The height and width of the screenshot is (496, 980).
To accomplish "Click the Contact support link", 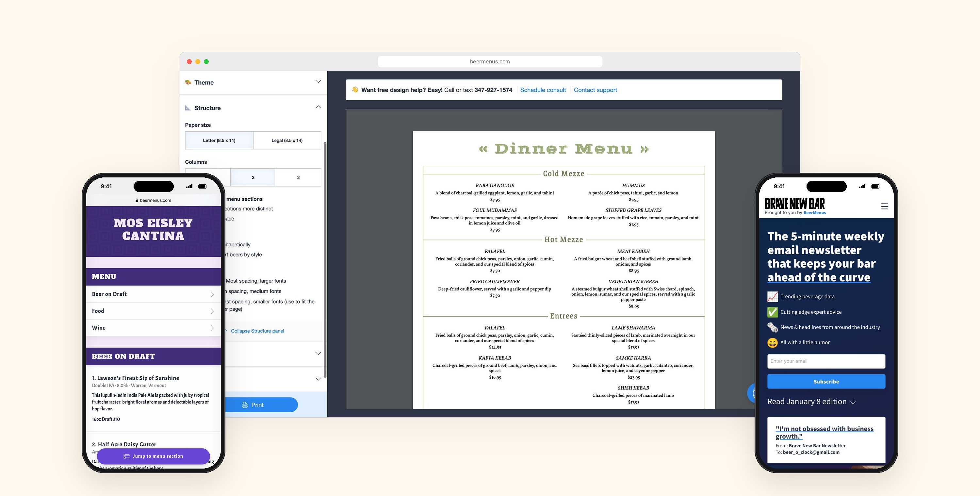I will click(x=596, y=90).
